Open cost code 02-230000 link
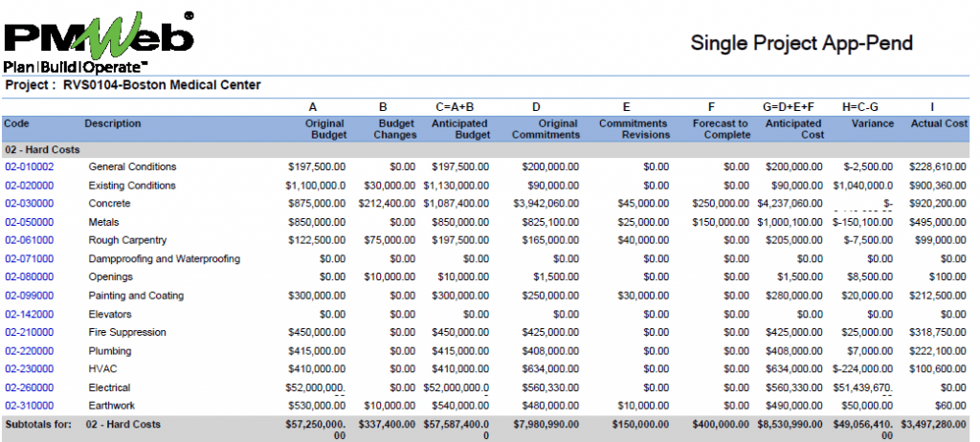The width and height of the screenshot is (980, 442). pos(30,369)
